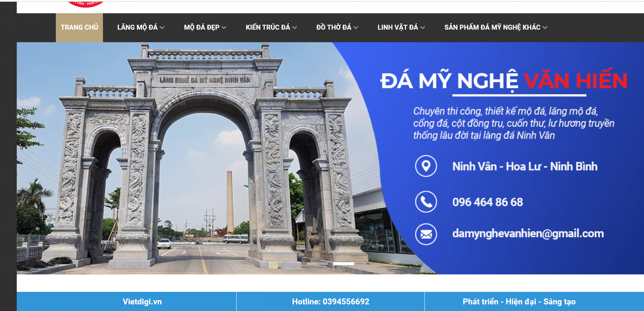This screenshot has width=644, height=311.
Task: Select the white active slide indicator
Action: (x=344, y=264)
